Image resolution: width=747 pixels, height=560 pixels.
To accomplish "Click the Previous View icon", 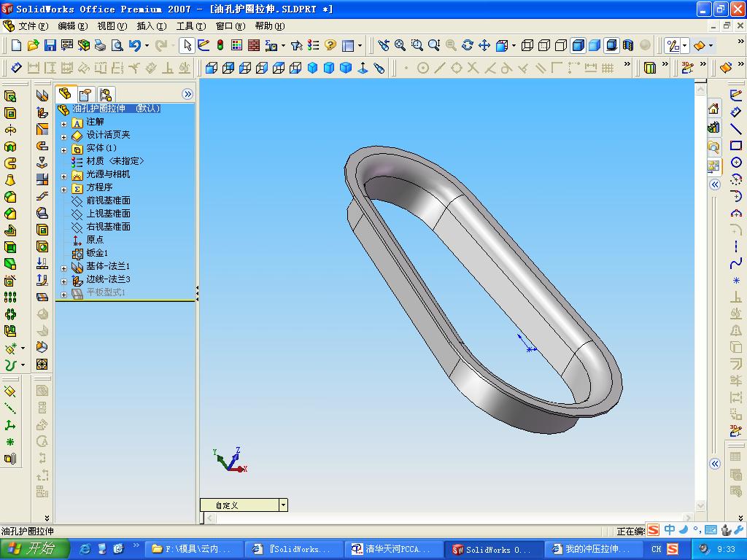I will tap(384, 45).
